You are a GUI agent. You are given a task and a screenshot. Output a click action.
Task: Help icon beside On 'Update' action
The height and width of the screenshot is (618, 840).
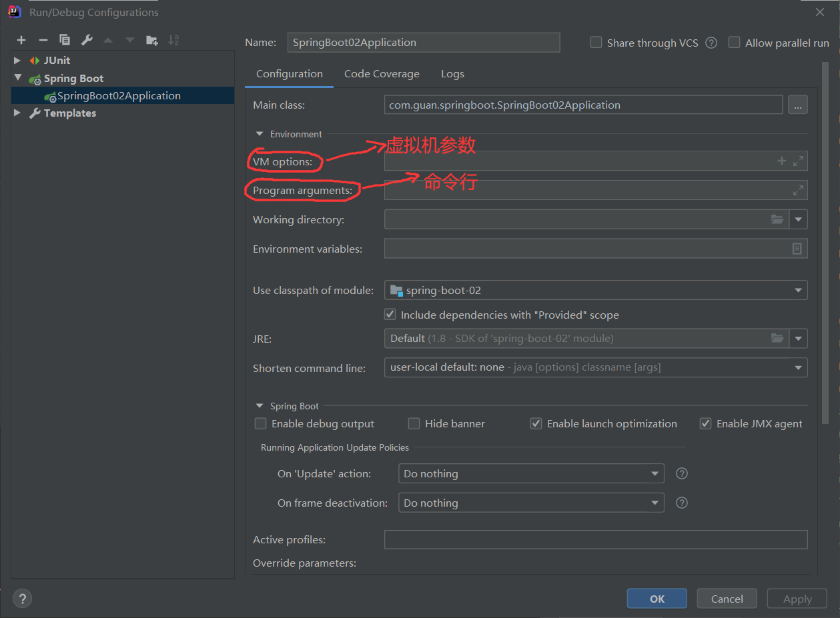tap(682, 473)
